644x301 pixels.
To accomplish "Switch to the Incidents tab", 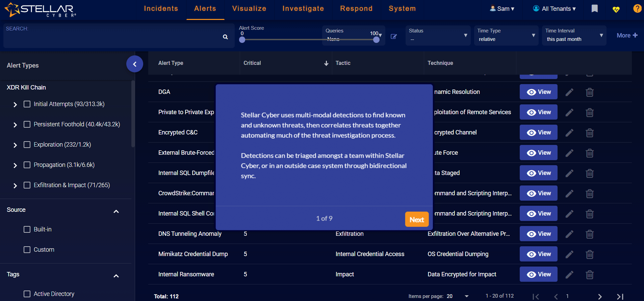I will tap(161, 8).
